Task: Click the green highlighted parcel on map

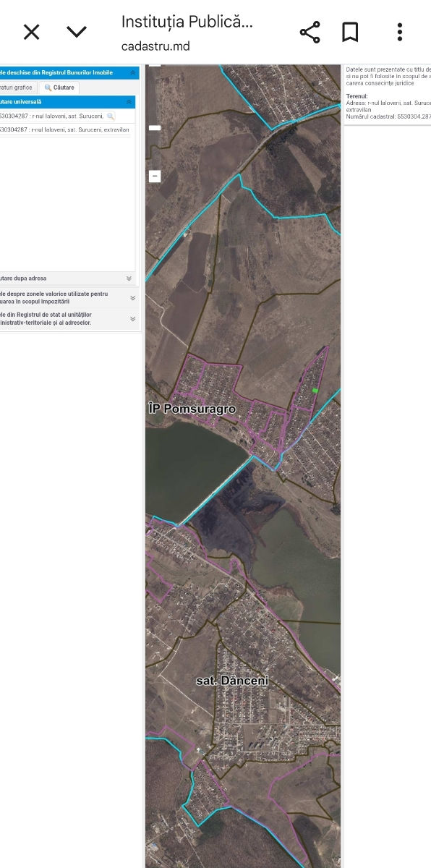Action: [315, 391]
